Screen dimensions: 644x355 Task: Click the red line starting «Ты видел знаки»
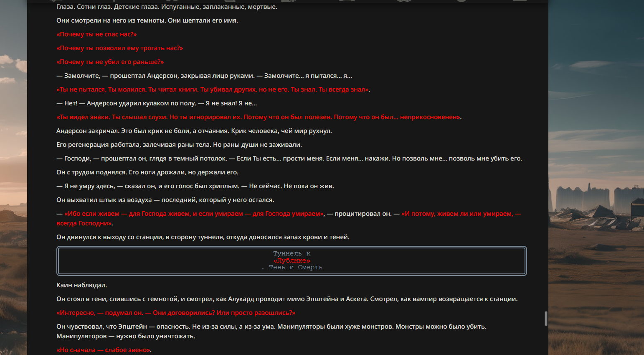click(259, 117)
